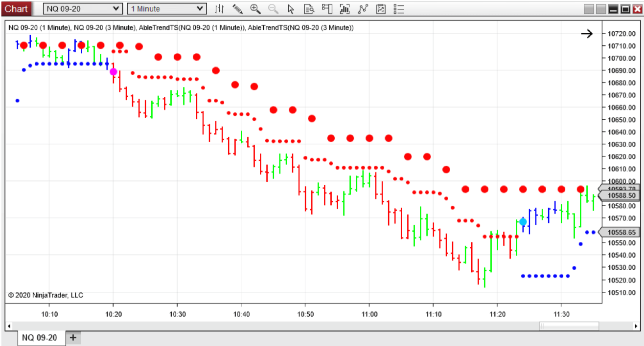
Task: Click the zoom in magnifier icon
Action: (x=255, y=9)
